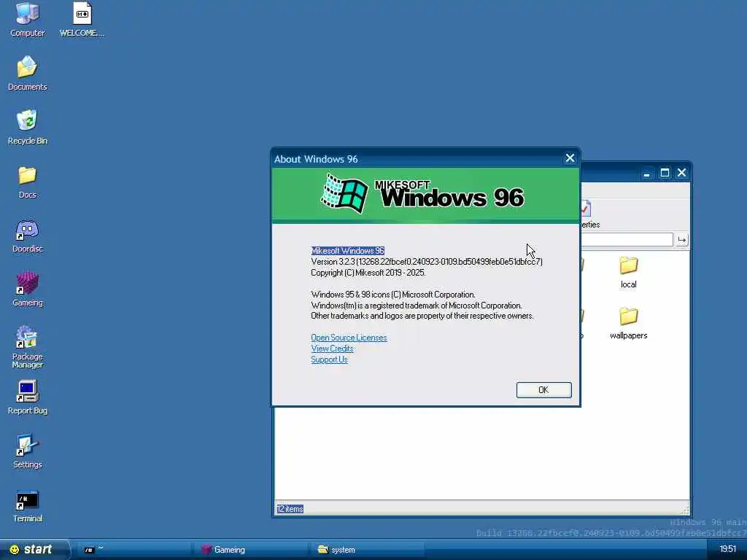Screen dimensions: 747x560
Task: Confirm the About dialog with OK
Action: (x=543, y=390)
